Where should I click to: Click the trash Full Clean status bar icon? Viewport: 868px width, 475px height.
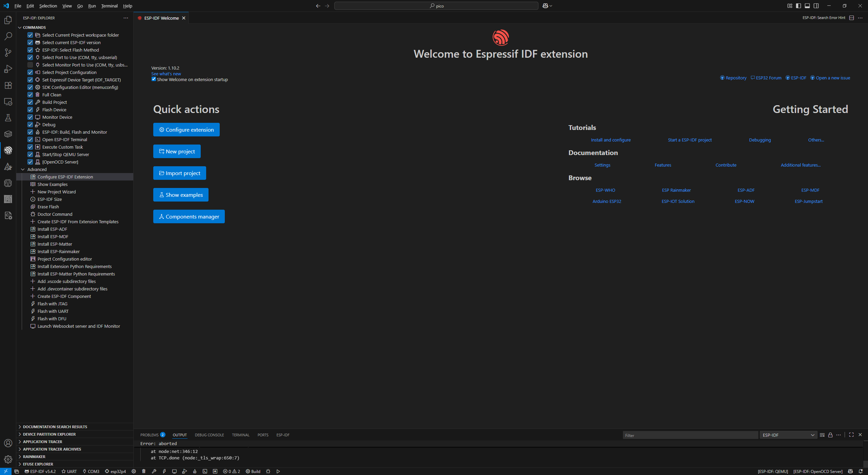144,471
